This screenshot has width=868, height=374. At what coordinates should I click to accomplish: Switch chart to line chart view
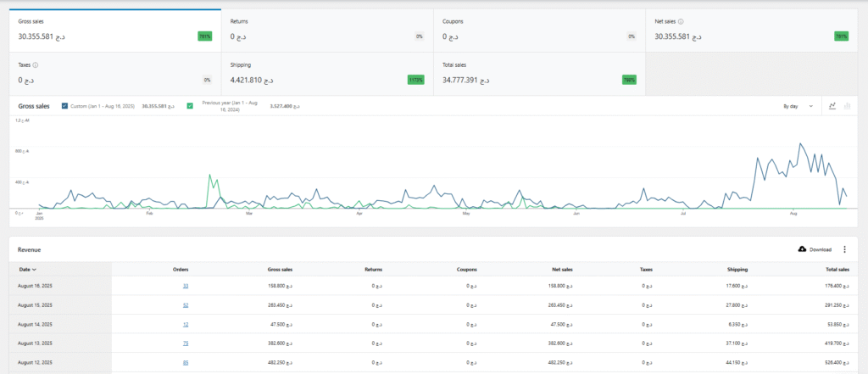(x=833, y=106)
